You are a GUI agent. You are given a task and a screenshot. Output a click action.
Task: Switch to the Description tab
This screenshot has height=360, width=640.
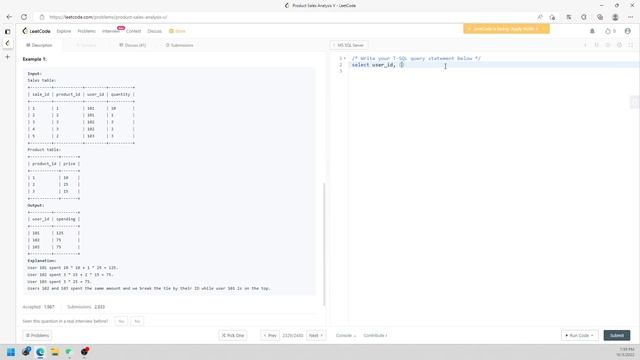(39, 45)
